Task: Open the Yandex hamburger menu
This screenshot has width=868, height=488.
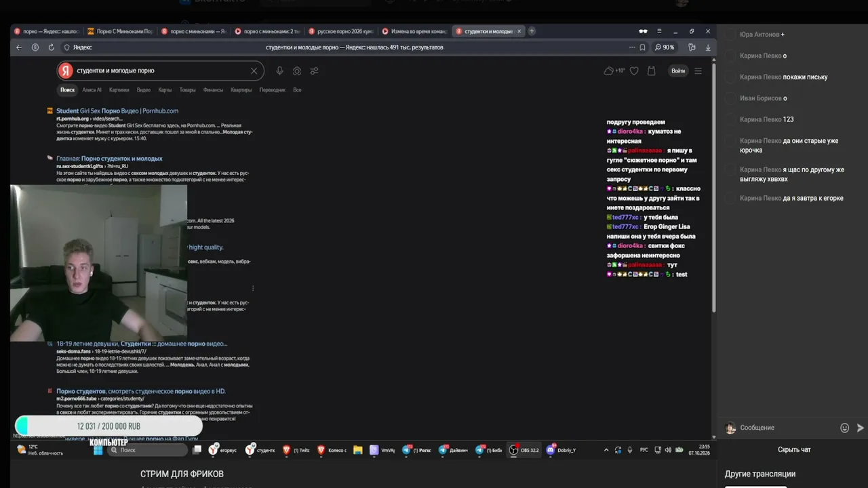Action: click(698, 70)
